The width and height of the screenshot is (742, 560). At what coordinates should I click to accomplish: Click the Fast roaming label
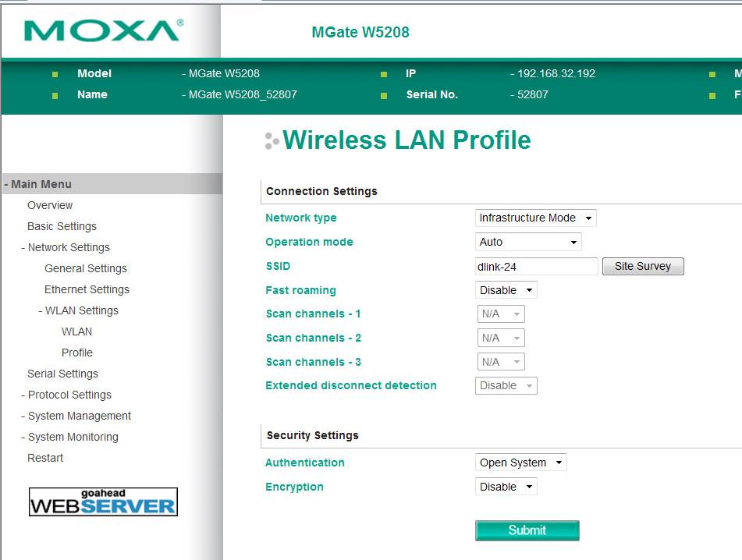coord(300,290)
